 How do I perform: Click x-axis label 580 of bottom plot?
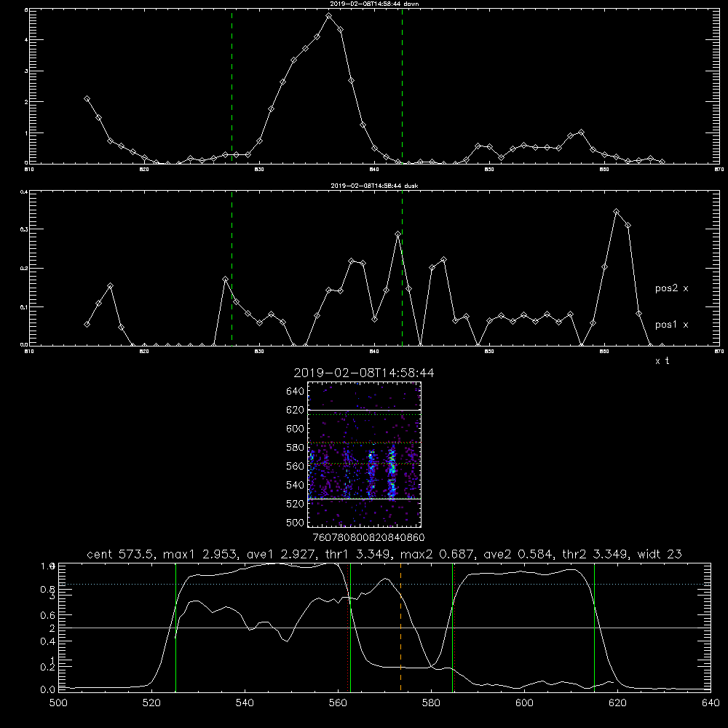[431, 703]
